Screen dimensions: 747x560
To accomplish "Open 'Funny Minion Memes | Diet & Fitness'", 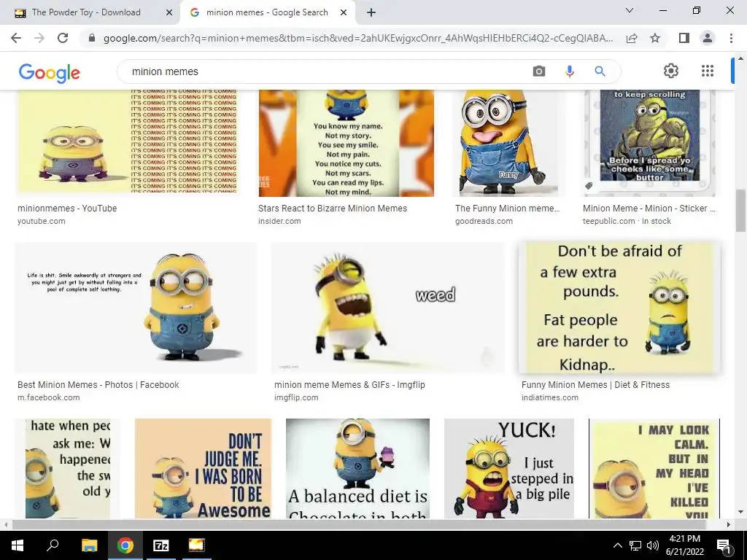I will click(x=595, y=385).
